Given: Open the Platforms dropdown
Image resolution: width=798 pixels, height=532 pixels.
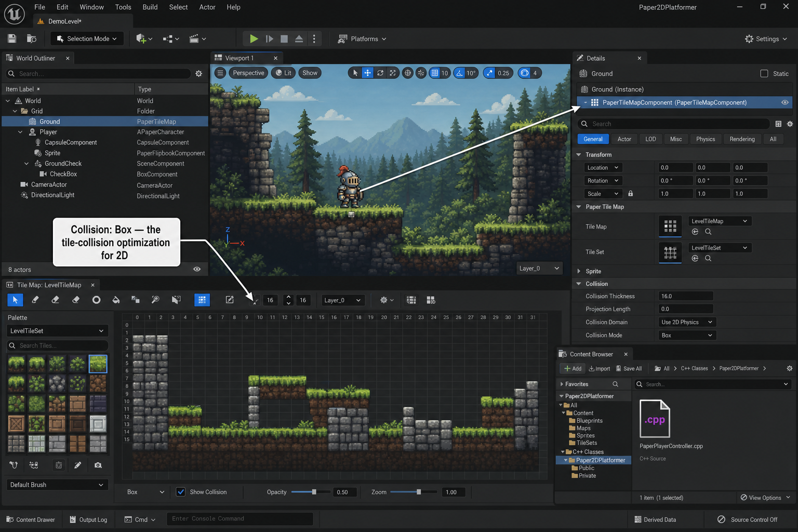Looking at the screenshot, I should (x=362, y=38).
